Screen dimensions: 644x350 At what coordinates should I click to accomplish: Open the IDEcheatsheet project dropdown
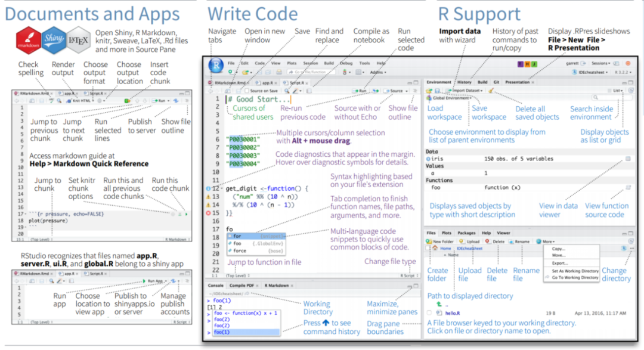click(589, 72)
